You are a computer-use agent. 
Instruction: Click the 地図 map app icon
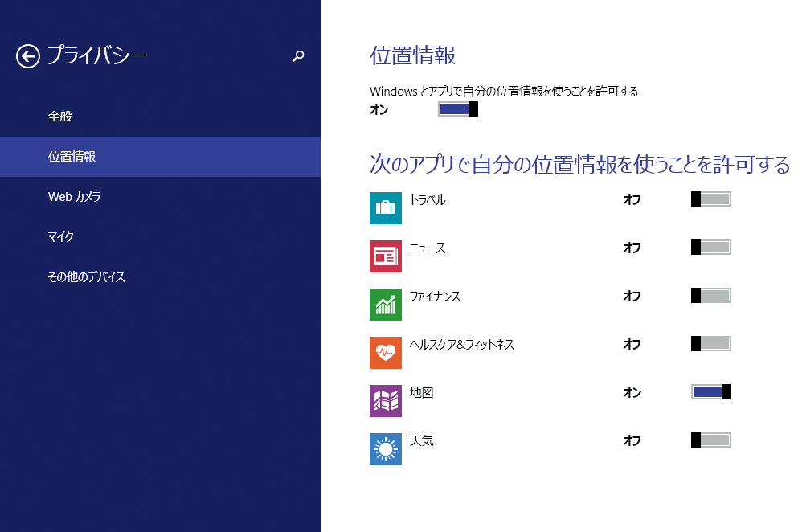click(x=385, y=401)
